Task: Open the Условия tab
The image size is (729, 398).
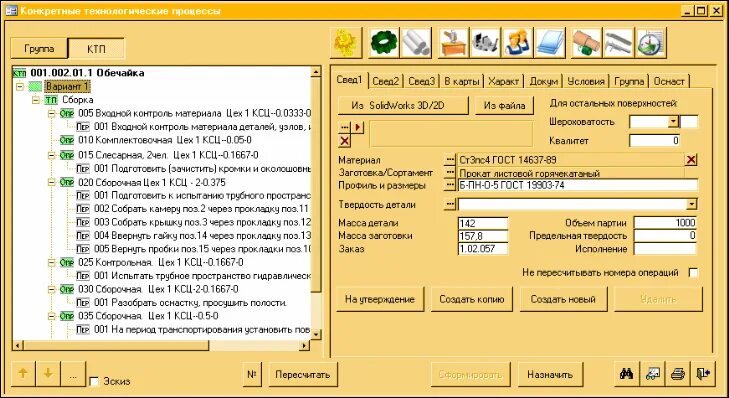Action: point(586,81)
